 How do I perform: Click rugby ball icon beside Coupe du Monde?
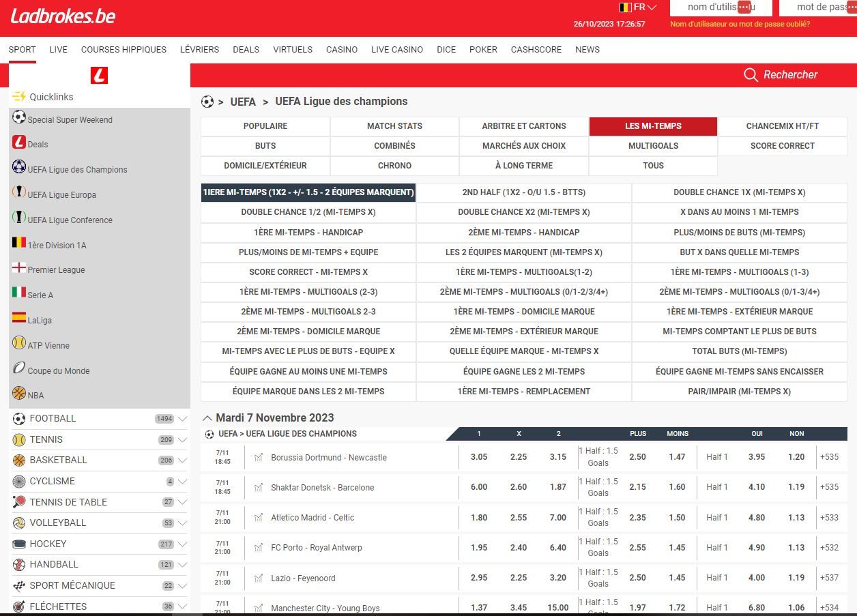click(19, 368)
